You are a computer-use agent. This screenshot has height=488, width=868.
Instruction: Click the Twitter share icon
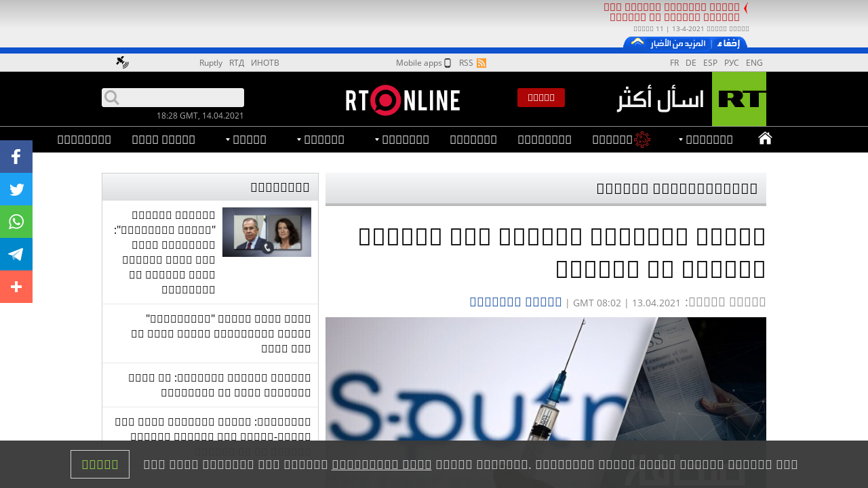(16, 189)
